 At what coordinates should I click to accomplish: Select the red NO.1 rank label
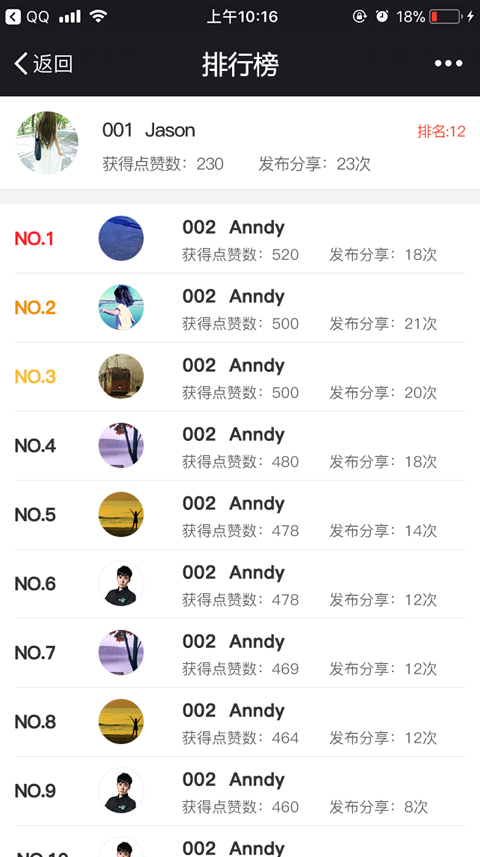click(x=34, y=239)
